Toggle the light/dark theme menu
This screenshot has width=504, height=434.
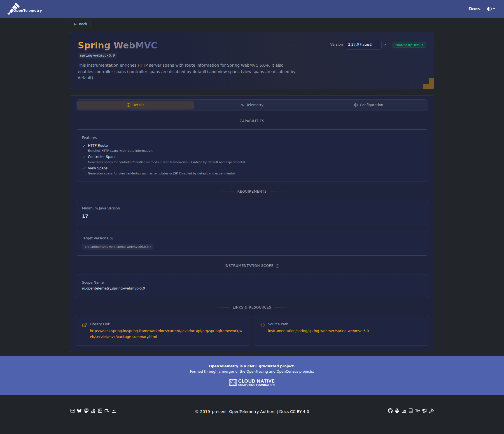point(491,9)
